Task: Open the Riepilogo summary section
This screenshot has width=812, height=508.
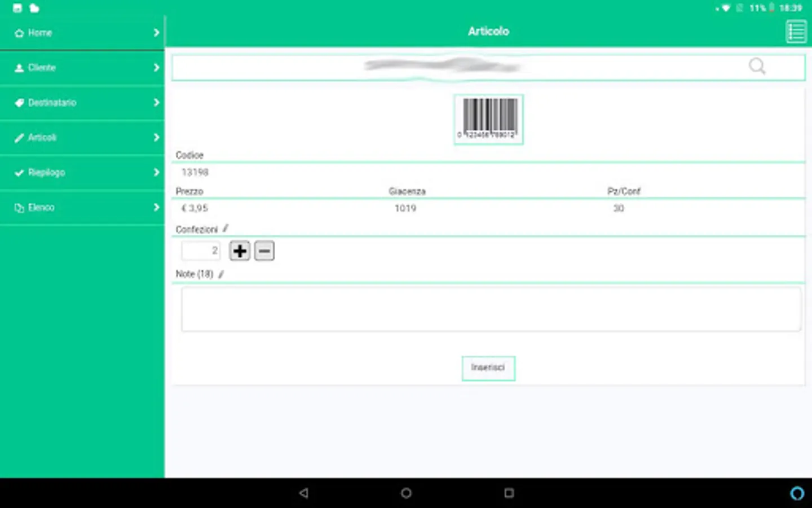Action: 82,173
